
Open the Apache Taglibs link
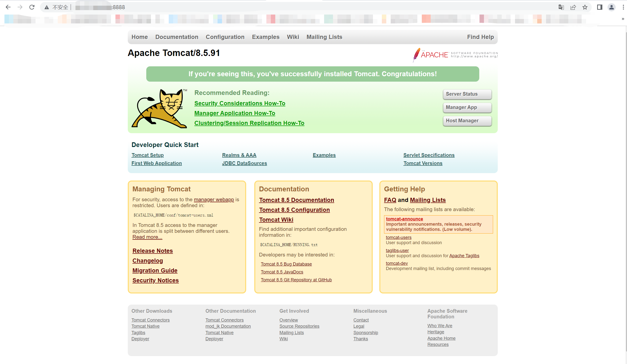point(464,255)
